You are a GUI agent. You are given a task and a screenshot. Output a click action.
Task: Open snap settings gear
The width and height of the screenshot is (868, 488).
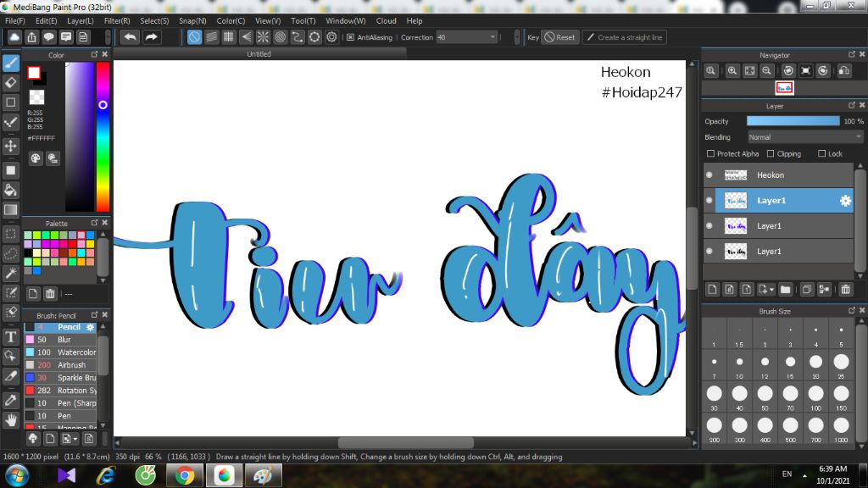(x=331, y=37)
